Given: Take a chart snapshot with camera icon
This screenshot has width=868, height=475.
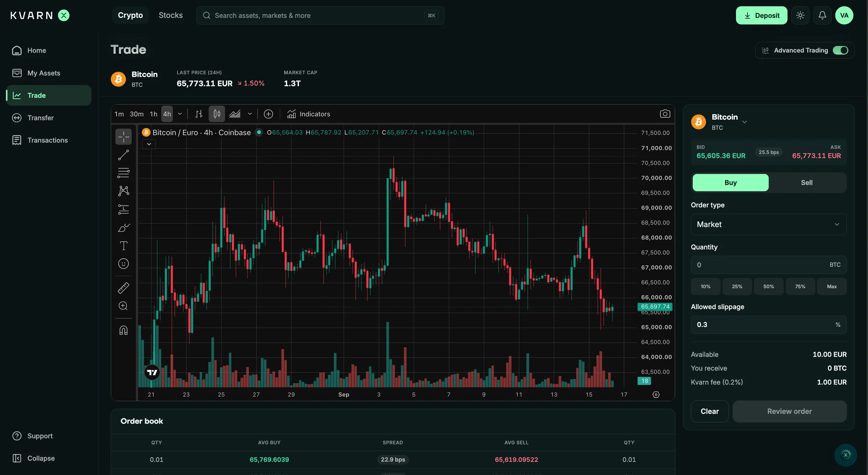Looking at the screenshot, I should [x=665, y=114].
